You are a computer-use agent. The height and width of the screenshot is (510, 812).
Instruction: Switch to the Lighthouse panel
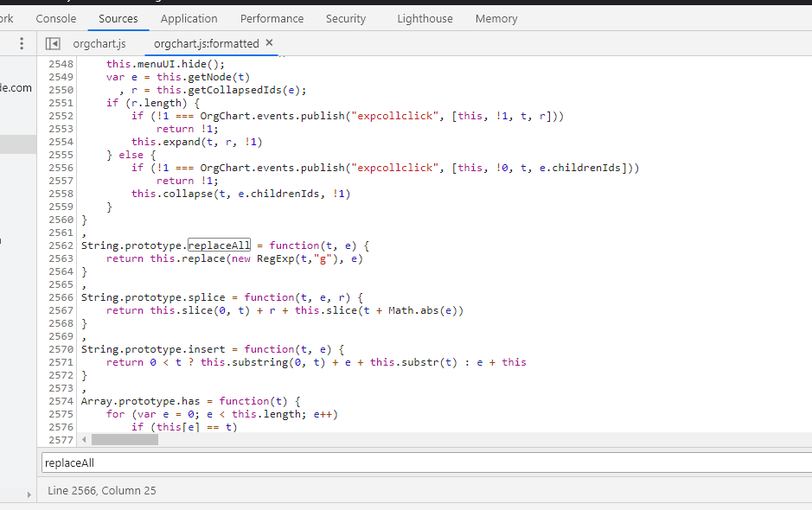(x=425, y=18)
